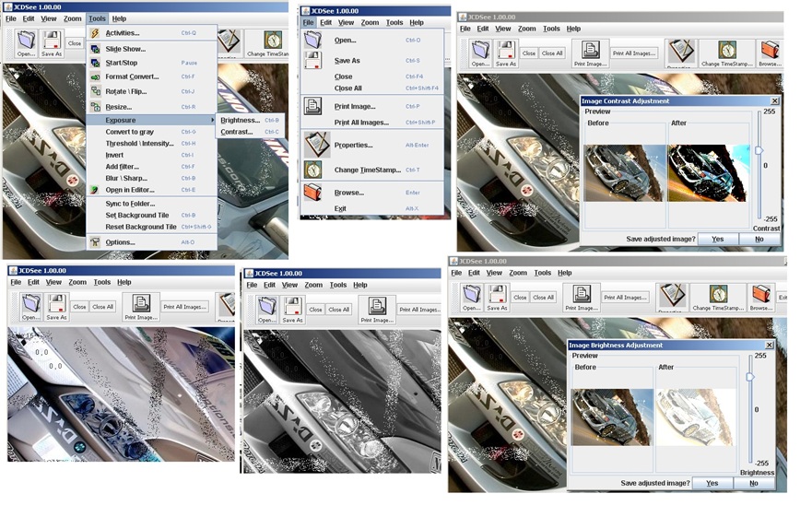Click the Before preview in Contrast dialog
812x505 pixels.
[x=624, y=173]
